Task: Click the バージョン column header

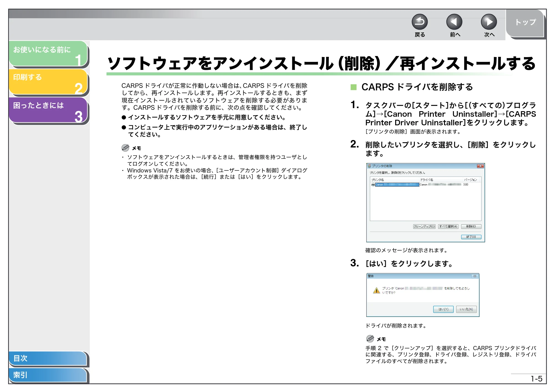Action: [470, 180]
